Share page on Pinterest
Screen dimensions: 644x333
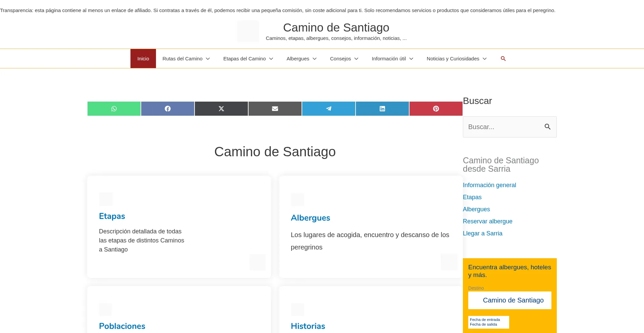click(x=436, y=109)
